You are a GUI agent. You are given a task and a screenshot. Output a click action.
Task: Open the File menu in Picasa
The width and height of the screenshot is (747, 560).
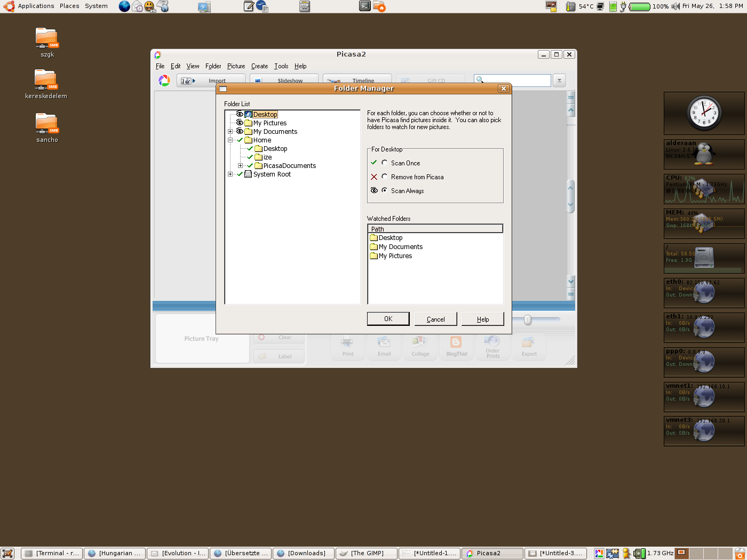tap(160, 66)
